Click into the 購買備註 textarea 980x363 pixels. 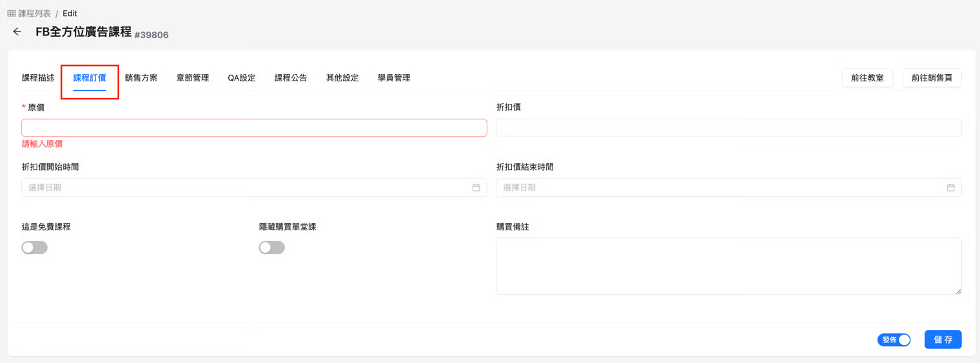[x=729, y=266]
